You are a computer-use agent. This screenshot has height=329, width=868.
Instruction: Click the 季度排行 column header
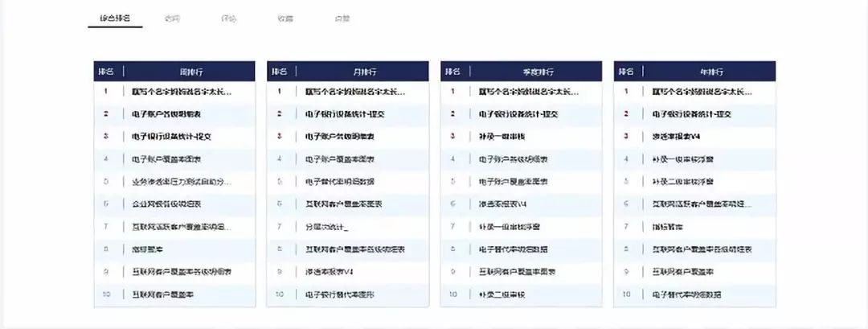(x=538, y=72)
